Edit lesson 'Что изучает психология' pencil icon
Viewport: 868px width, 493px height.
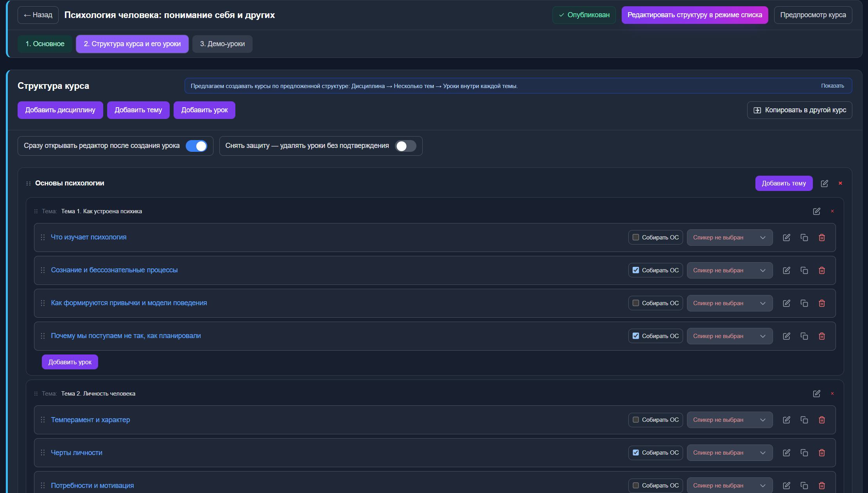click(x=787, y=238)
